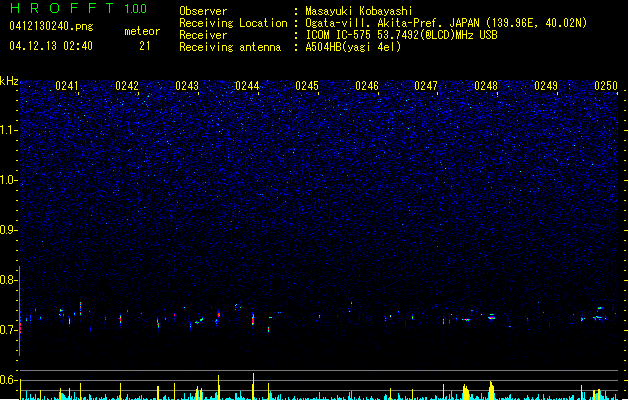Click the 0.7 kHz axis label
The image size is (629, 400).
coord(9,330)
